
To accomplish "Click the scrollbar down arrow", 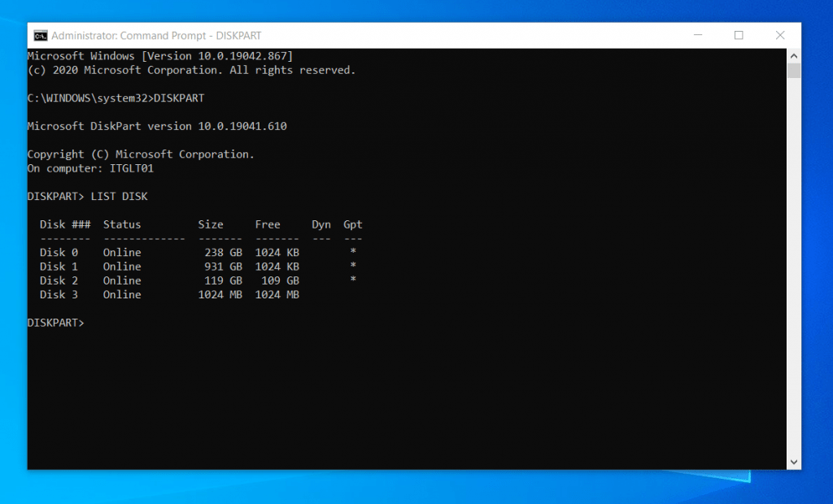I will [x=794, y=462].
